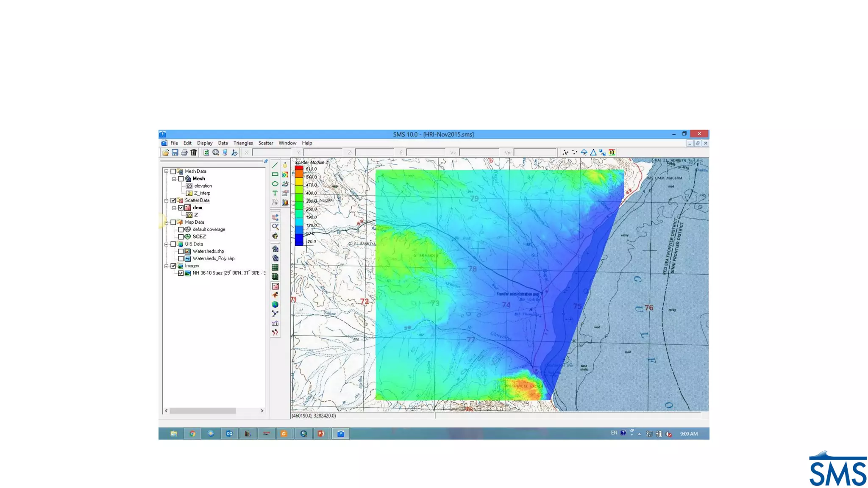868x488 pixels.
Task: Select the Create Text tool
Action: click(x=275, y=193)
